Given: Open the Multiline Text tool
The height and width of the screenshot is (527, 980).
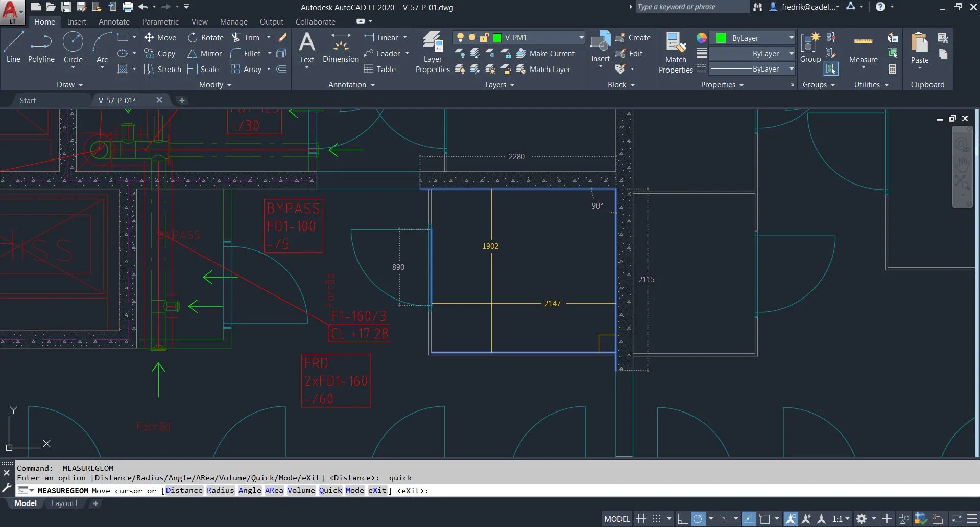Looking at the screenshot, I should [x=306, y=49].
